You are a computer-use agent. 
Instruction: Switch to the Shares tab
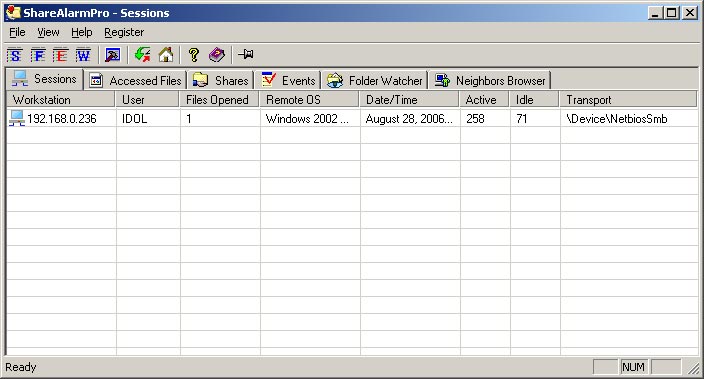tap(220, 80)
